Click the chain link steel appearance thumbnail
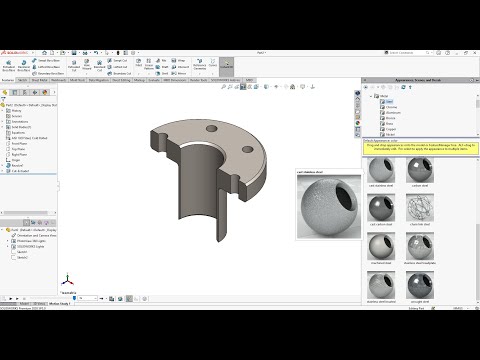 (420, 208)
